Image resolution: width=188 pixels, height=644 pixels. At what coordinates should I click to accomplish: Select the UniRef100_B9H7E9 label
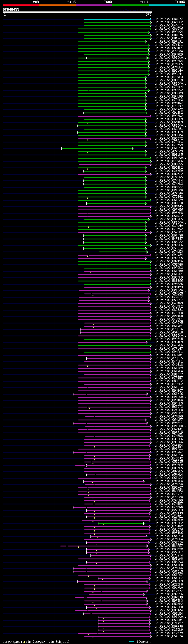169,55
